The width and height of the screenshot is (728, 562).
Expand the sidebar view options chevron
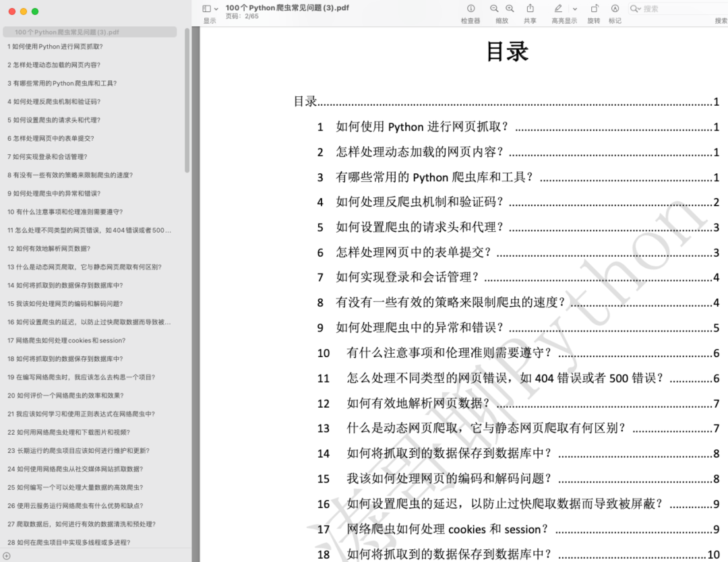(x=216, y=9)
